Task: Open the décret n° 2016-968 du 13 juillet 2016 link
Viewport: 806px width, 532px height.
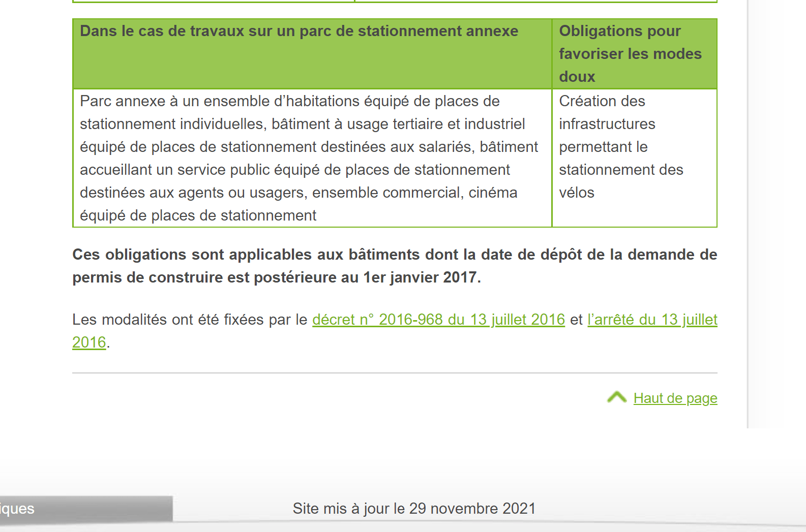Action: point(438,320)
